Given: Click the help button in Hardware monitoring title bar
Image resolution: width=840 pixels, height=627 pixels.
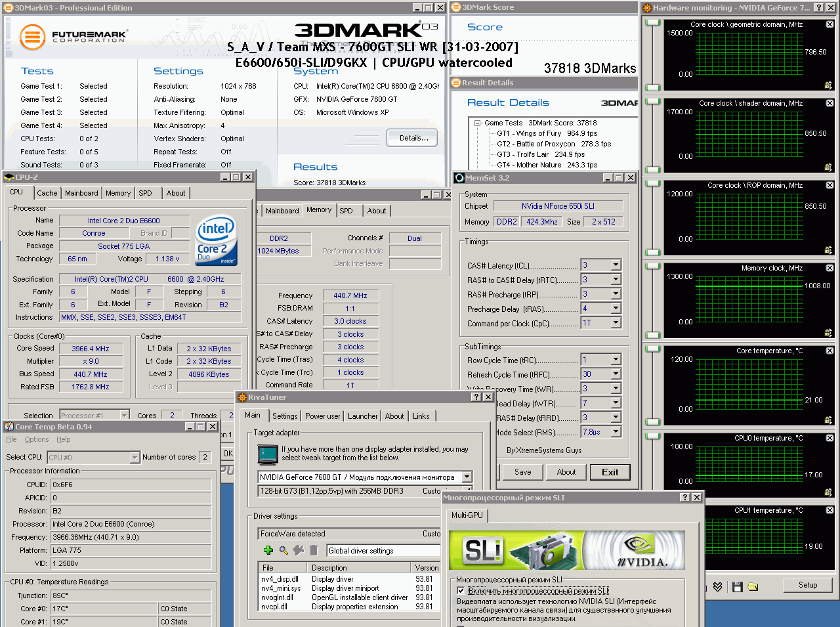Looking at the screenshot, I should click(x=818, y=7).
